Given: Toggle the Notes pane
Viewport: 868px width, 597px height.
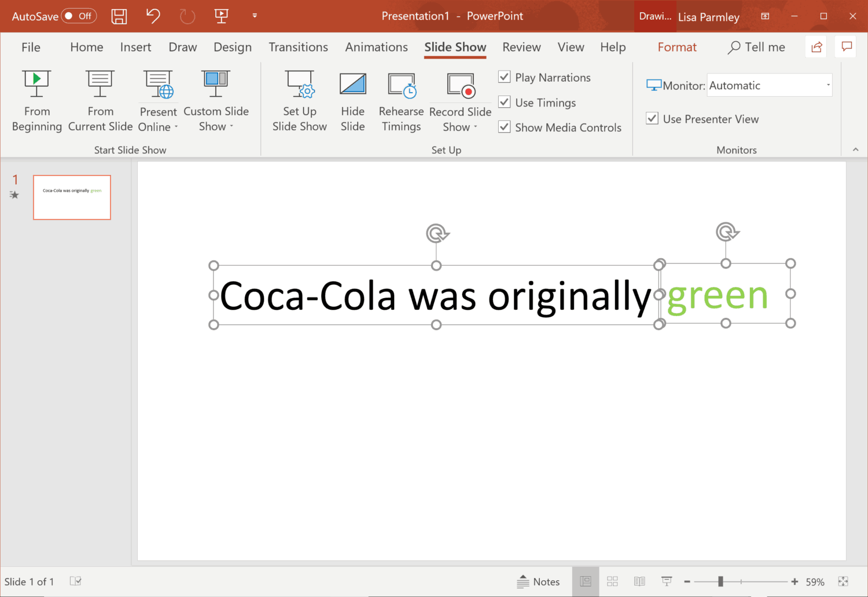Looking at the screenshot, I should tap(538, 582).
